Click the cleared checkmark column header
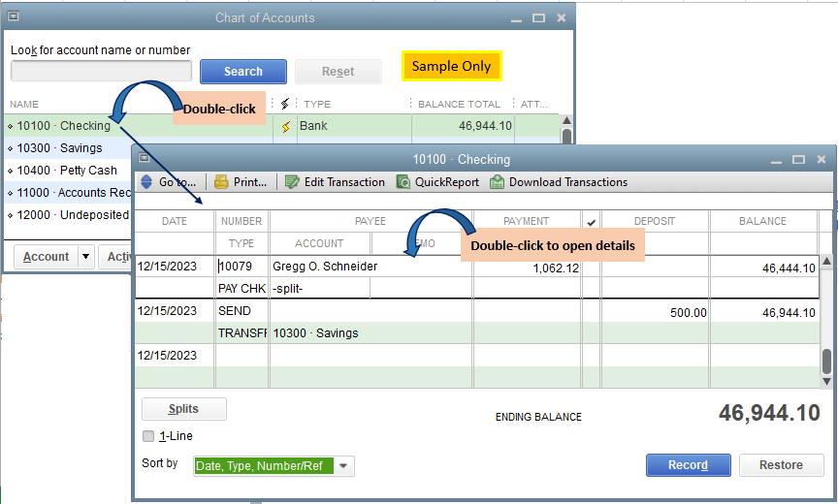 tap(591, 222)
